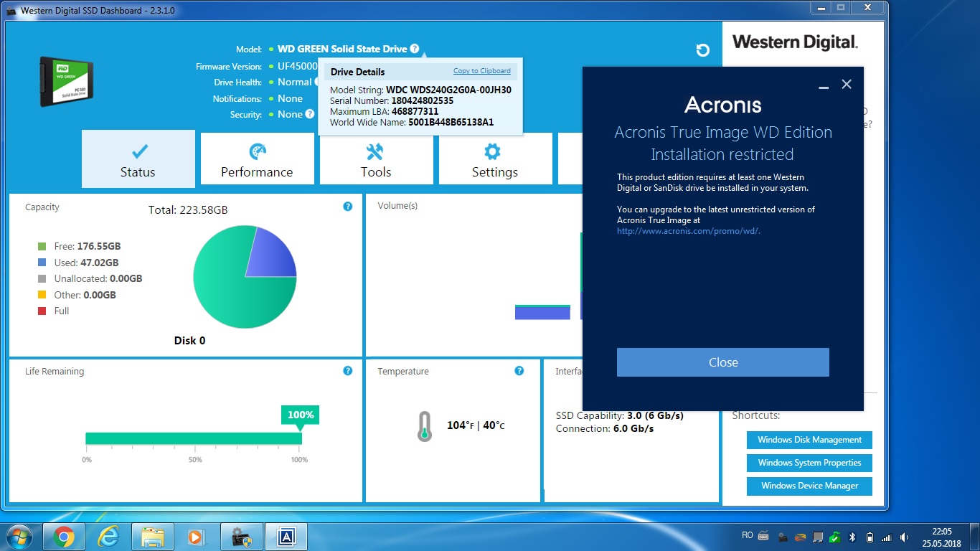
Task: Click the WD SSD Dashboard system tray icon
Action: (783, 537)
